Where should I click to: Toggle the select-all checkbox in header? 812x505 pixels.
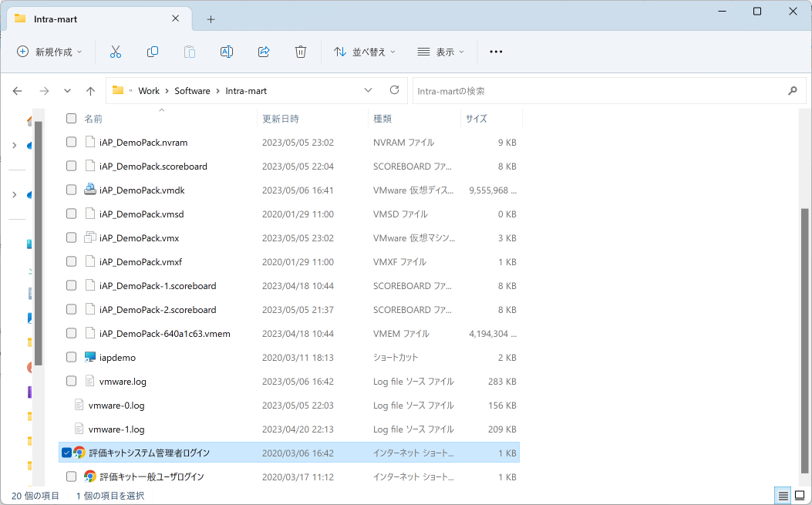click(x=71, y=119)
